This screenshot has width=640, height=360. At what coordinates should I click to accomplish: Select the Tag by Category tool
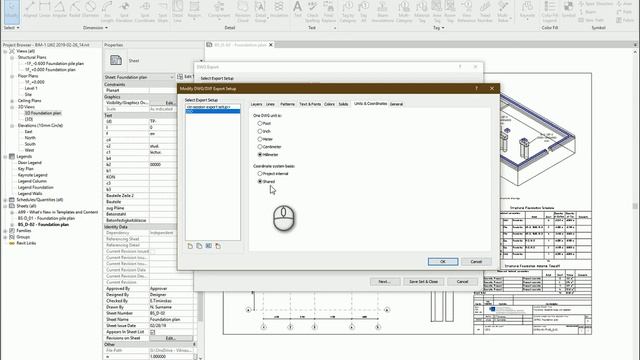tap(348, 11)
